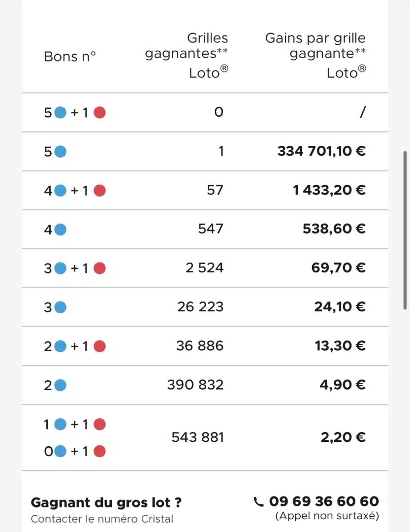
Task: Select the 1 433,20 € gain amount
Action: point(329,190)
